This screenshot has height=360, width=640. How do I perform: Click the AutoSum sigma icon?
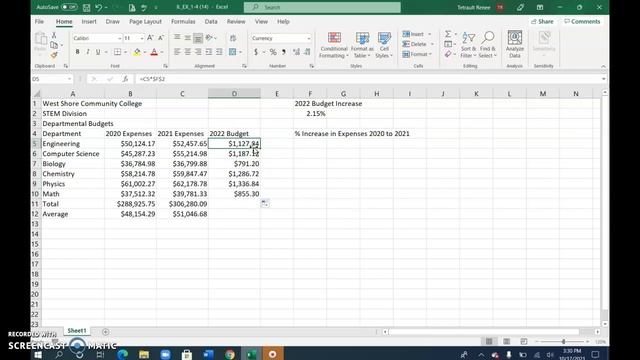448,34
